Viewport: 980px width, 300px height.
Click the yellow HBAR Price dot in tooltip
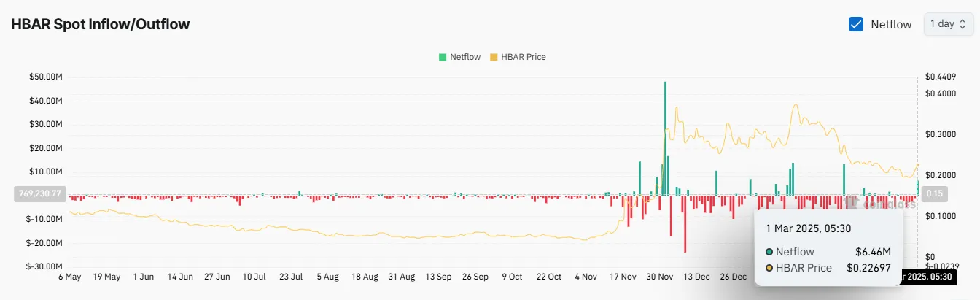769,268
